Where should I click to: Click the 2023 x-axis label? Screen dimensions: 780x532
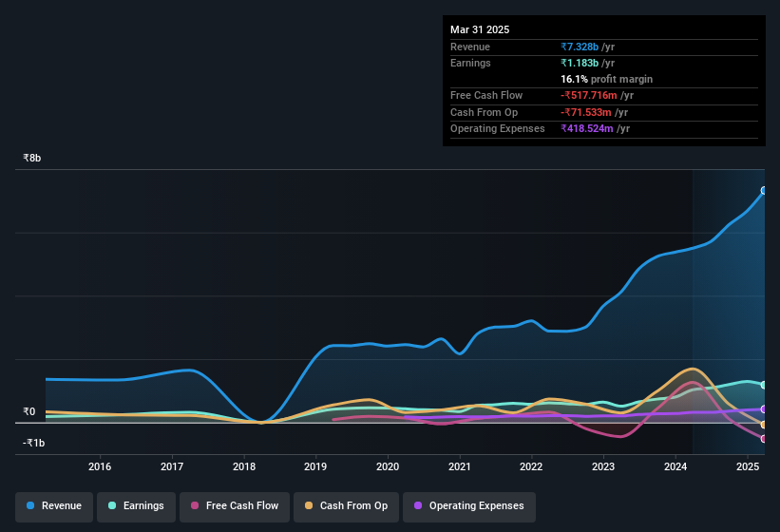603,466
